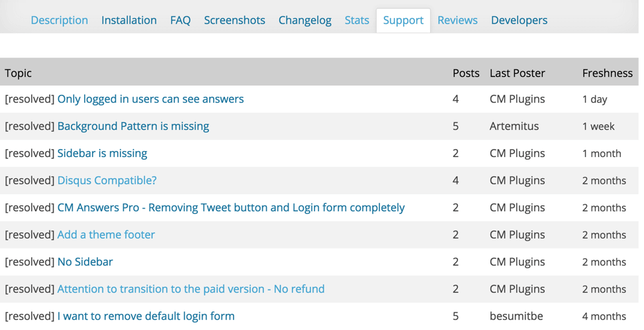Click the Freshness column header
The width and height of the screenshot is (644, 330).
pos(607,73)
